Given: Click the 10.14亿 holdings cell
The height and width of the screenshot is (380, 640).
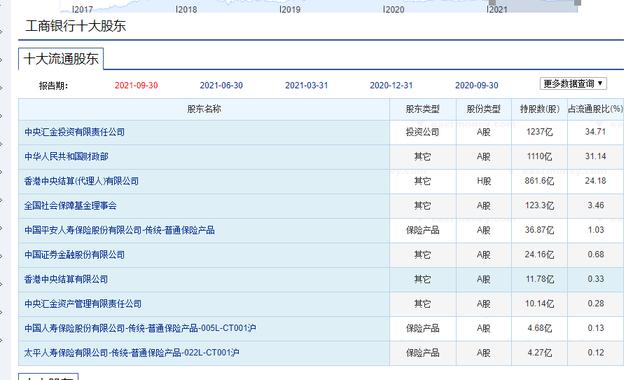Looking at the screenshot, I should (540, 304).
